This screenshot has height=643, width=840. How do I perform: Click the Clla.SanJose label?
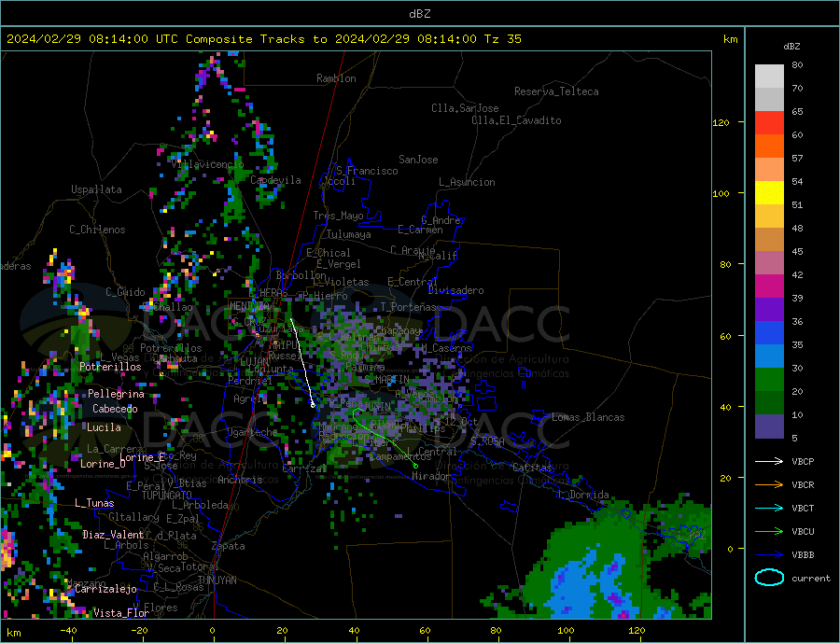pyautogui.click(x=465, y=108)
